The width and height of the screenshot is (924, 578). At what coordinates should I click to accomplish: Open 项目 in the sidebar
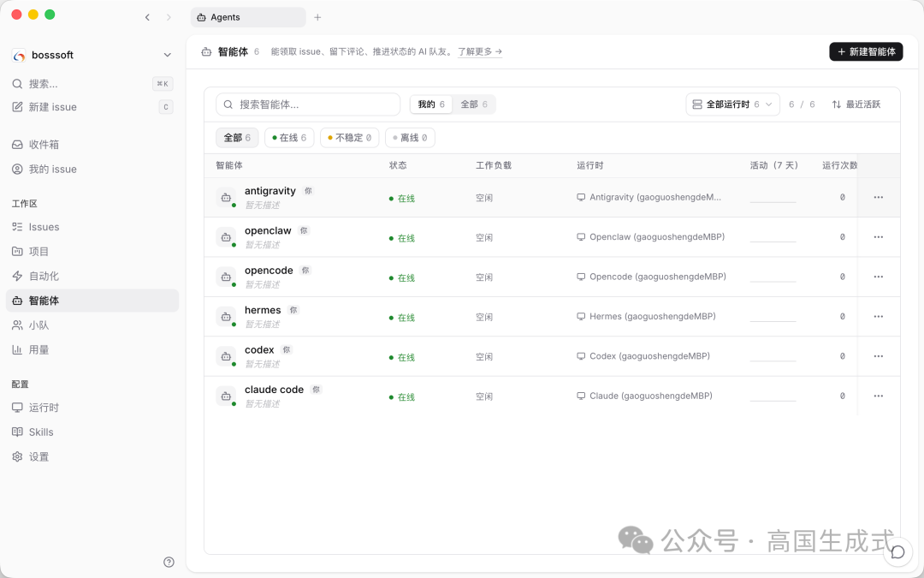(92, 251)
